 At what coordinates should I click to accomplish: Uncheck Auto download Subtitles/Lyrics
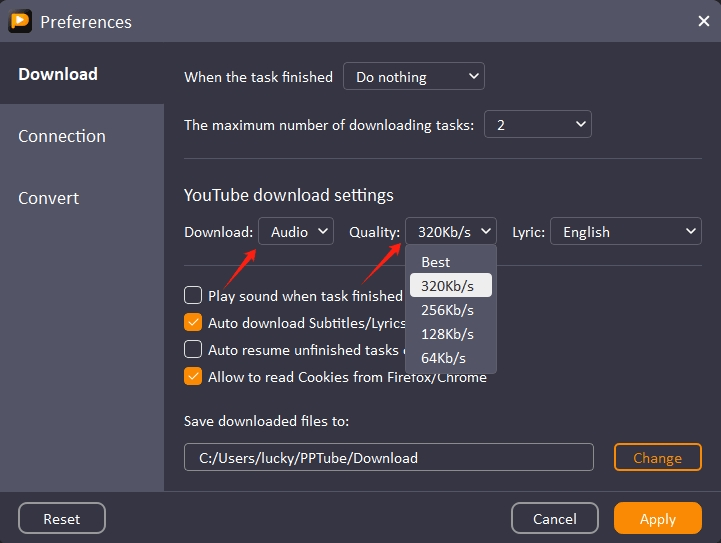point(193,322)
